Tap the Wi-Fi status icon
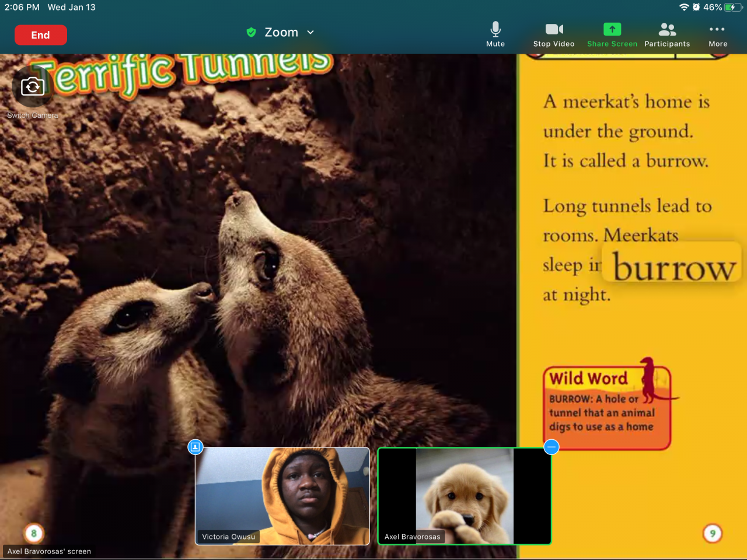 (684, 7)
